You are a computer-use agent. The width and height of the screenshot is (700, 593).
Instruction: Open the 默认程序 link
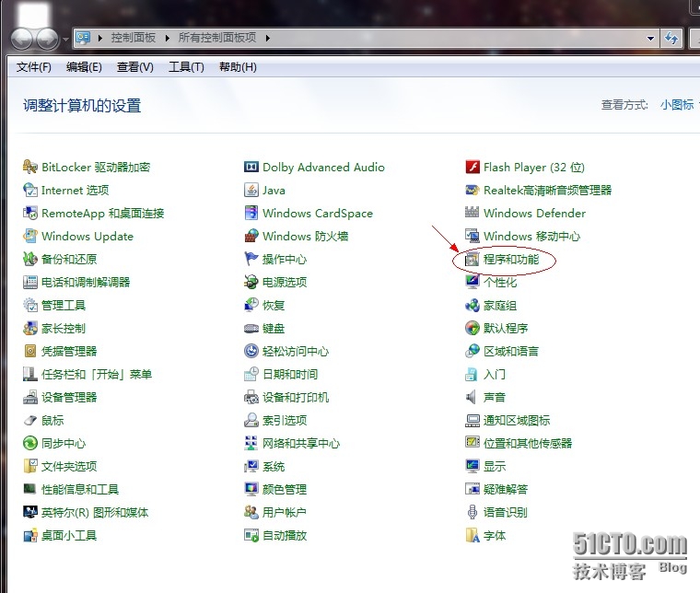click(x=506, y=329)
